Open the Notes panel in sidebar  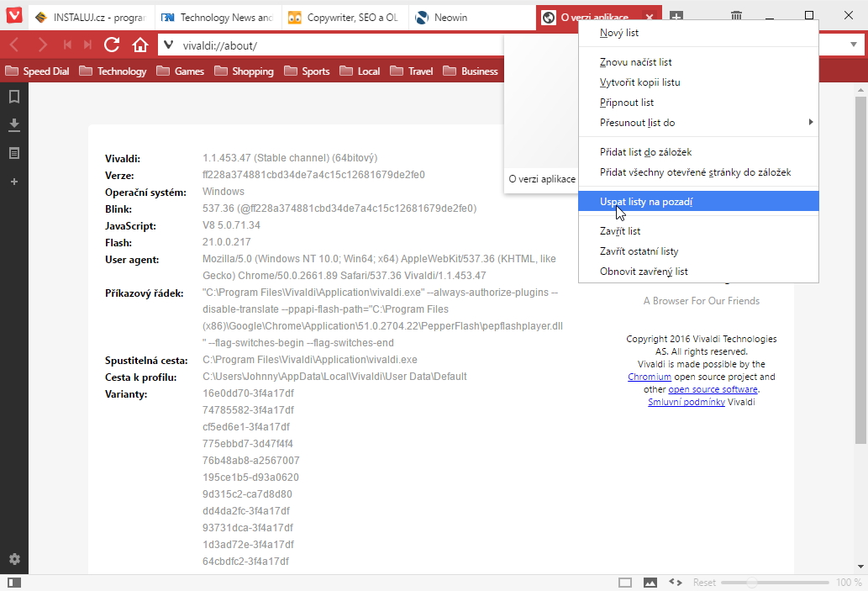14,154
